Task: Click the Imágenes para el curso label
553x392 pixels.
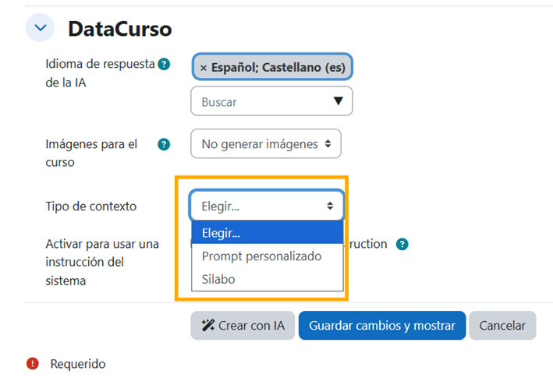Action: pos(91,153)
